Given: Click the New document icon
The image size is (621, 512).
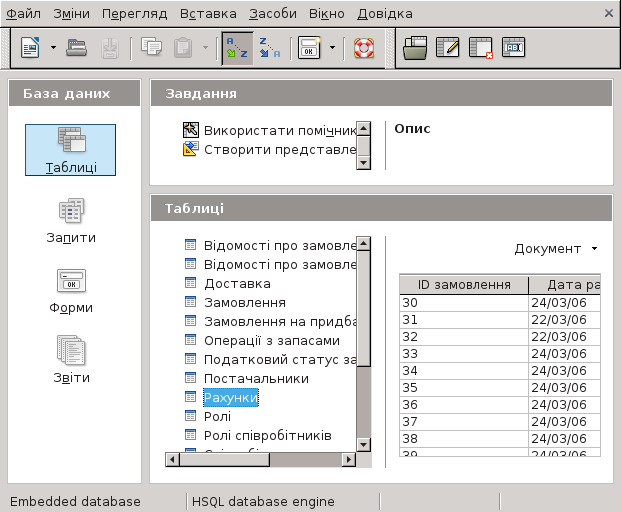Looking at the screenshot, I should pos(30,48).
